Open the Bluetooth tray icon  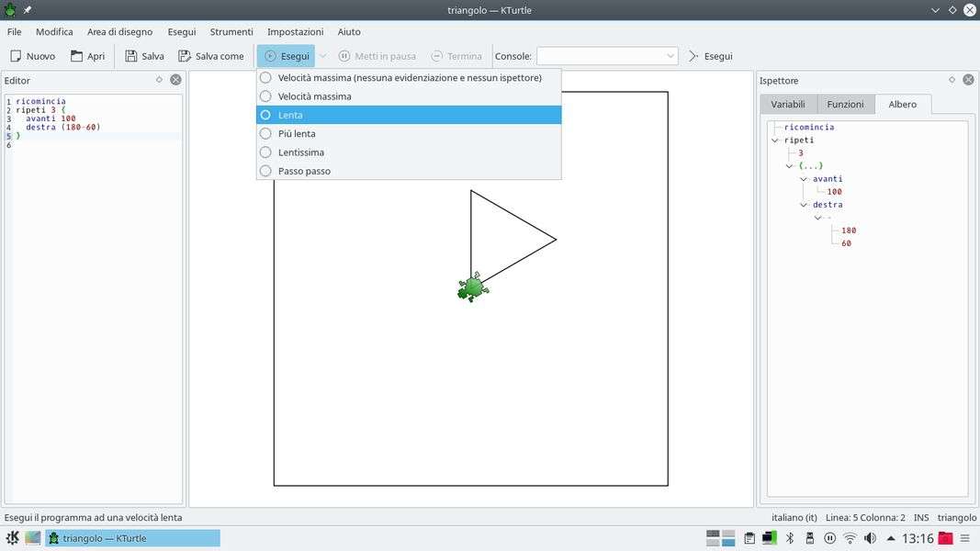click(789, 538)
